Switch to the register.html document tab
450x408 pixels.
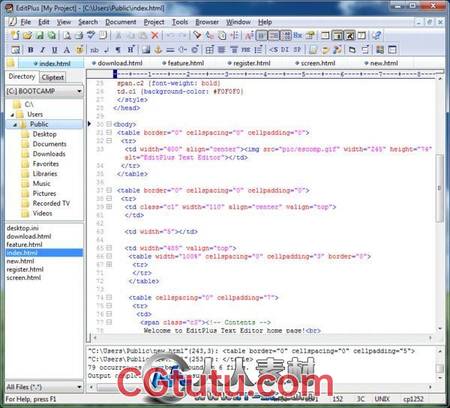coord(249,63)
